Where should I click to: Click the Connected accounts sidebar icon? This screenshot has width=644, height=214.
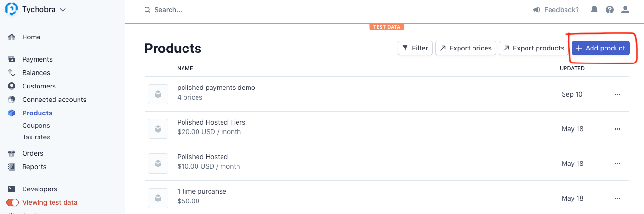point(12,100)
